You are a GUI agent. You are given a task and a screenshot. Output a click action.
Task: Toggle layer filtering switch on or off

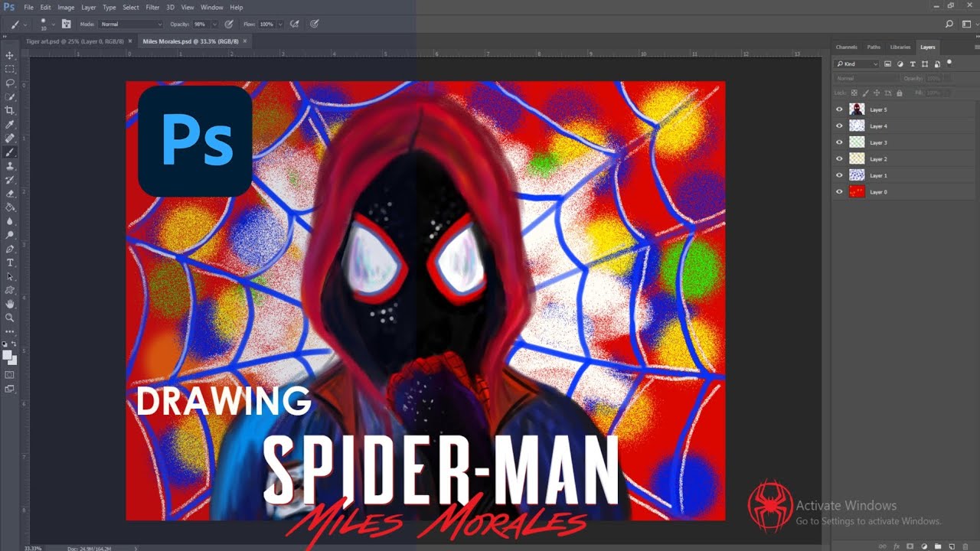tap(949, 63)
